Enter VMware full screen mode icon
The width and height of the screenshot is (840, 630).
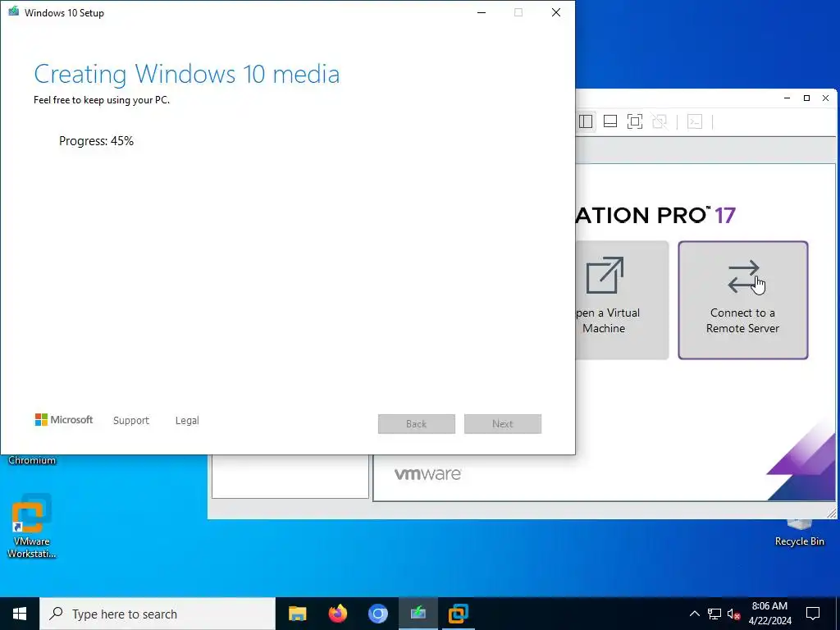(635, 121)
